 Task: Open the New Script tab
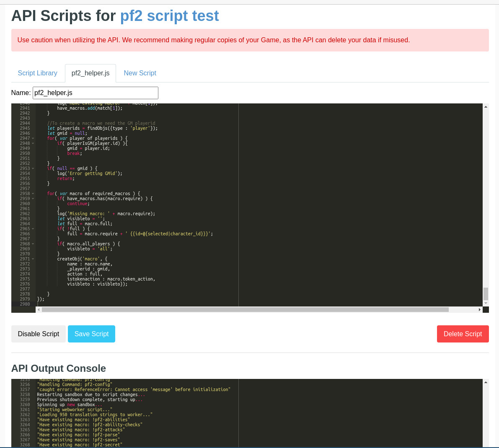click(140, 73)
